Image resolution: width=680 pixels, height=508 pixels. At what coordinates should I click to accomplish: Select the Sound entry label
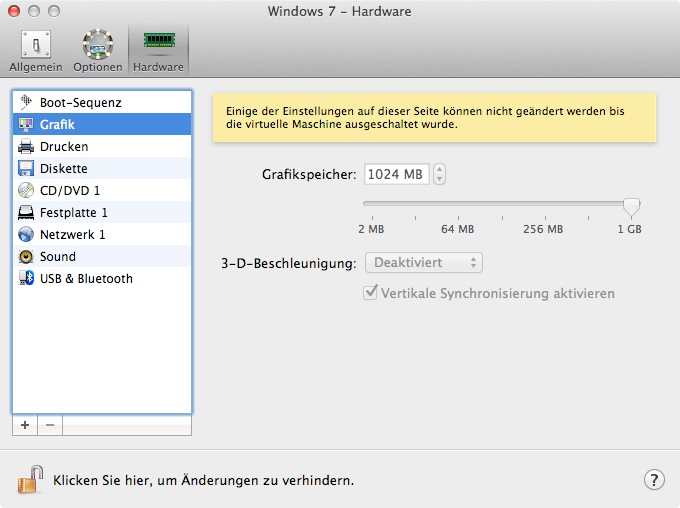click(58, 256)
